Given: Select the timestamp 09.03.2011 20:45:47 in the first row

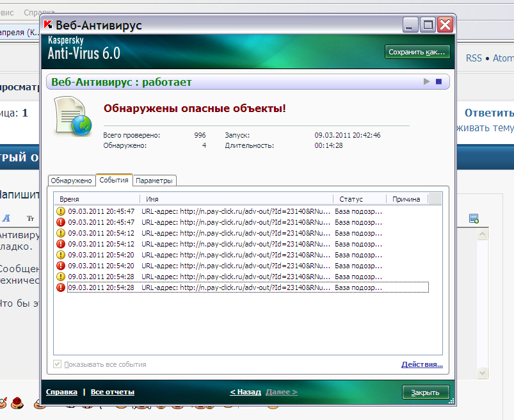Looking at the screenshot, I should [x=101, y=211].
